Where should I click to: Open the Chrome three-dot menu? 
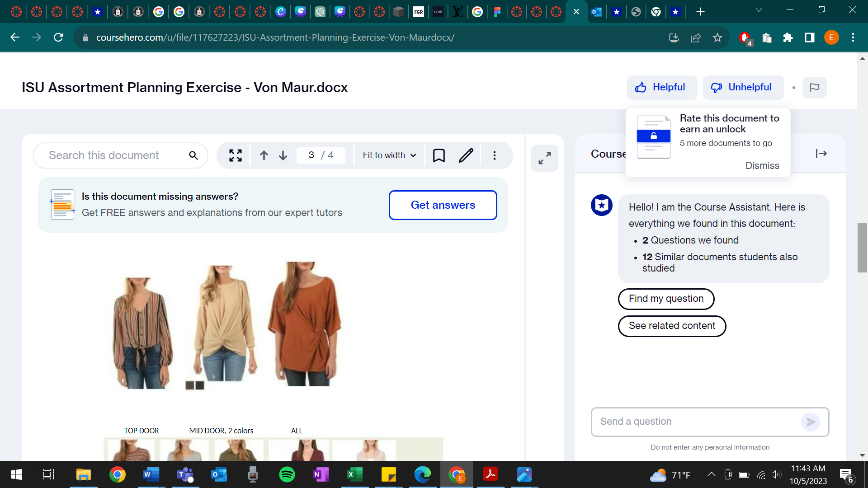pos(853,38)
